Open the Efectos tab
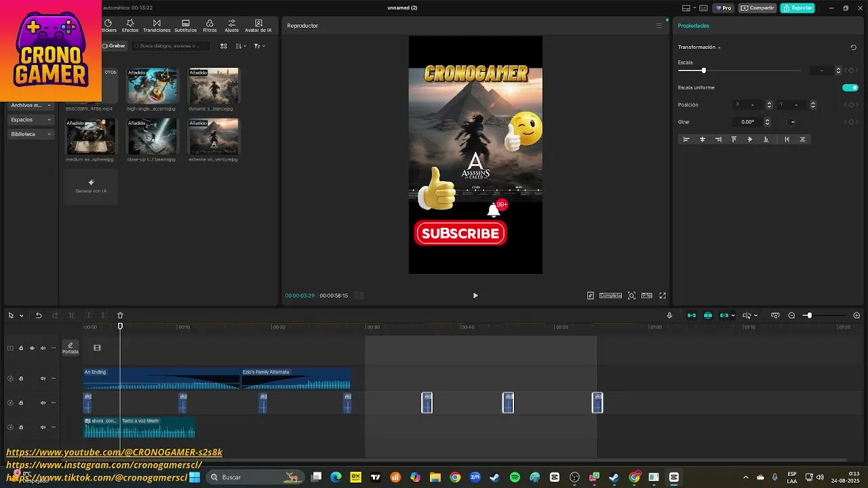 [130, 26]
